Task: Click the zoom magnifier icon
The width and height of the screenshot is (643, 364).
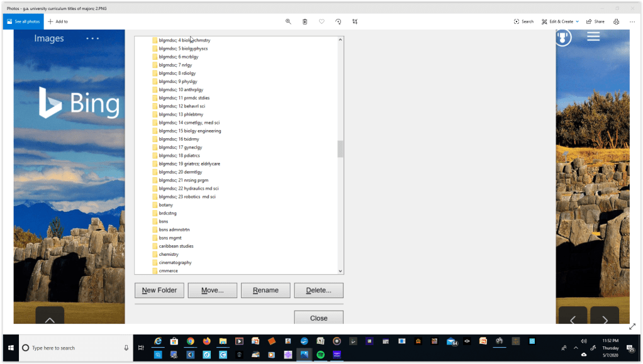Action: 288,21
